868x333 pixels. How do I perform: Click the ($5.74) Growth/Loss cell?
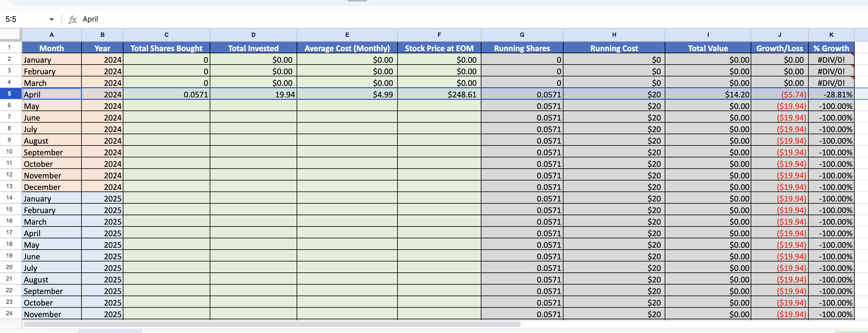pyautogui.click(x=779, y=94)
